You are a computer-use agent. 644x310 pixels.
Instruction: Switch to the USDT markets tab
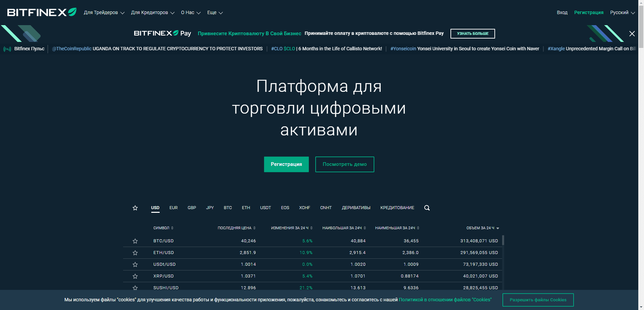[x=265, y=208]
